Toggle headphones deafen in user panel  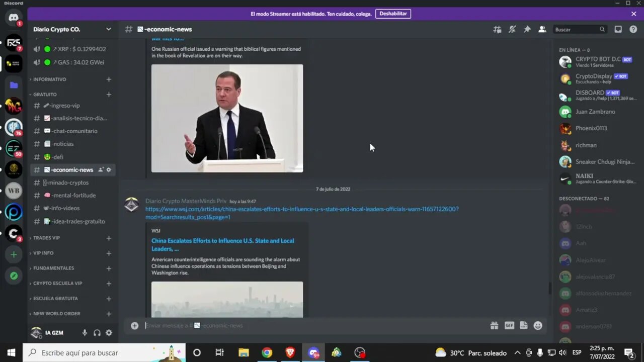tap(97, 333)
